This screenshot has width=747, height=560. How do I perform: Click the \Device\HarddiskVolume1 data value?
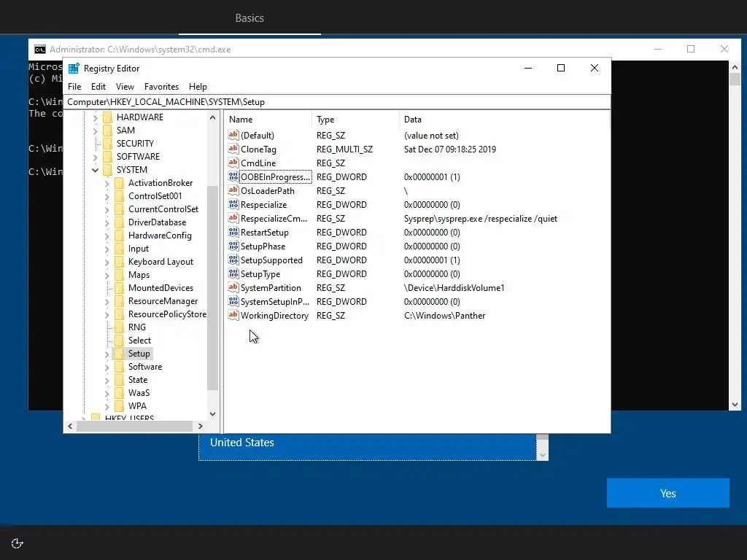pos(454,288)
